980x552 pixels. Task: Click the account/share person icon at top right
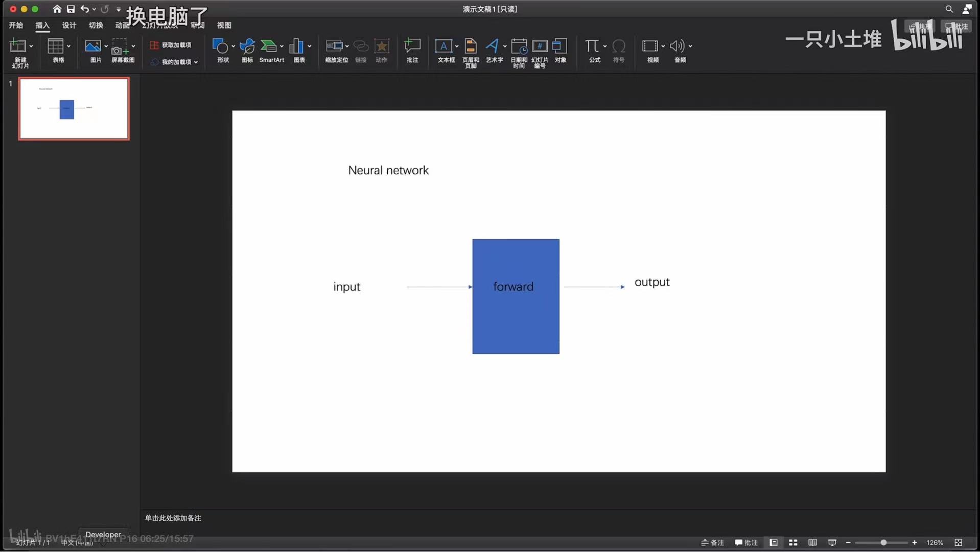967,9
